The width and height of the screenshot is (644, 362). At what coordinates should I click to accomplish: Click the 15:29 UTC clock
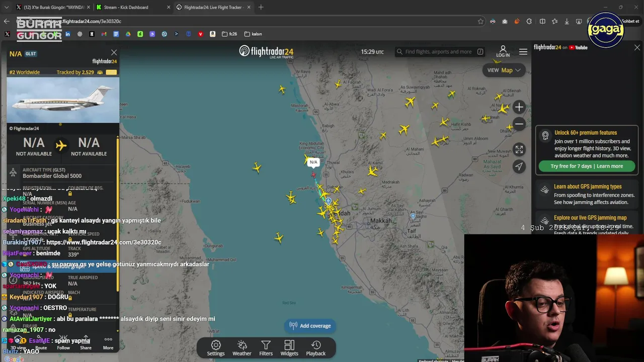(x=372, y=52)
